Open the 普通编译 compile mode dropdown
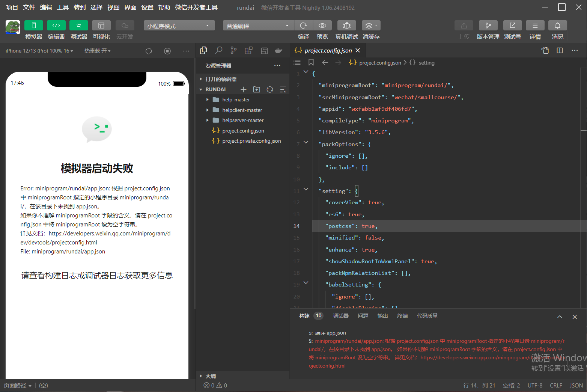 (x=259, y=26)
